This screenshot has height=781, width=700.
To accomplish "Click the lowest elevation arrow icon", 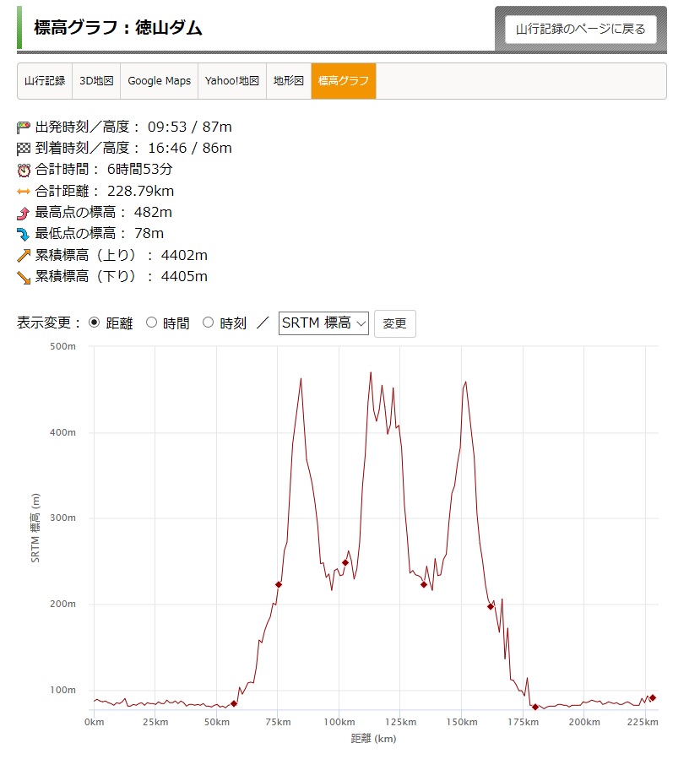I will [24, 234].
